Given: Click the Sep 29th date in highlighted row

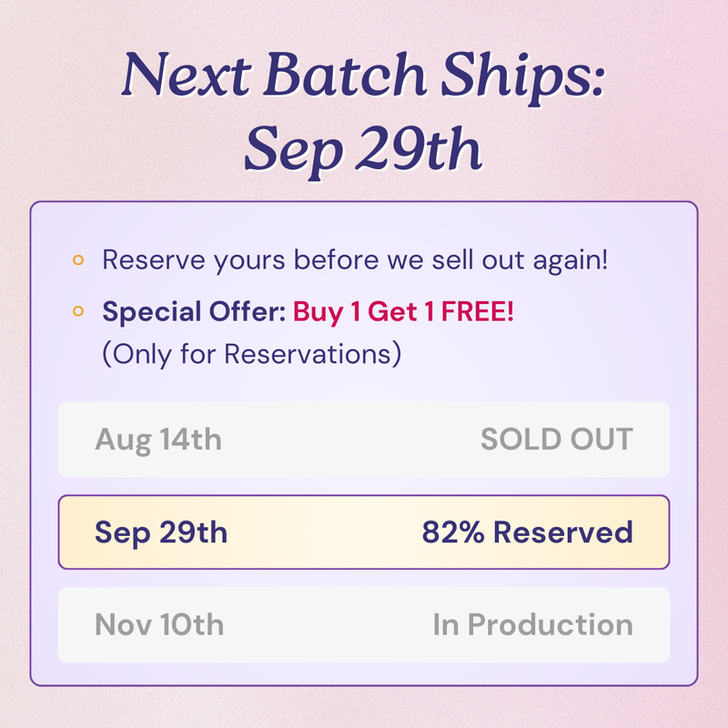Looking at the screenshot, I should pyautogui.click(x=161, y=532).
